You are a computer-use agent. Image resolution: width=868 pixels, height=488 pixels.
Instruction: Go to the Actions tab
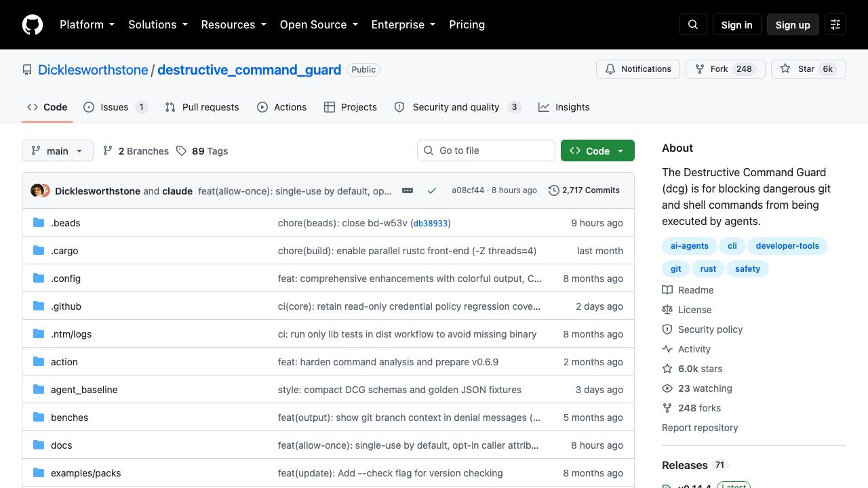pos(282,107)
